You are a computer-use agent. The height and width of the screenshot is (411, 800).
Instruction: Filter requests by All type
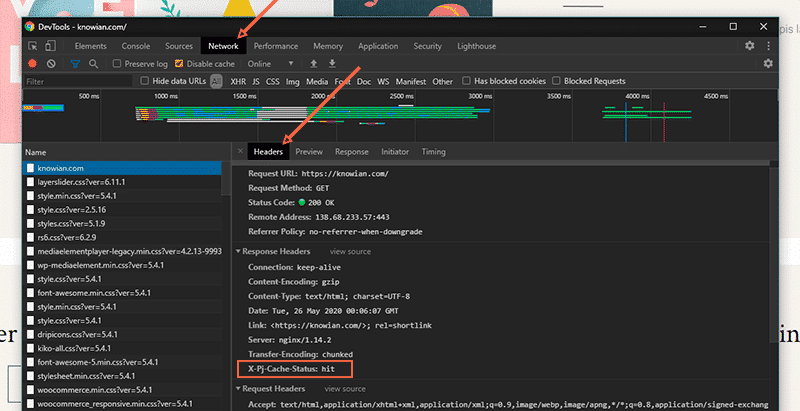coord(216,81)
